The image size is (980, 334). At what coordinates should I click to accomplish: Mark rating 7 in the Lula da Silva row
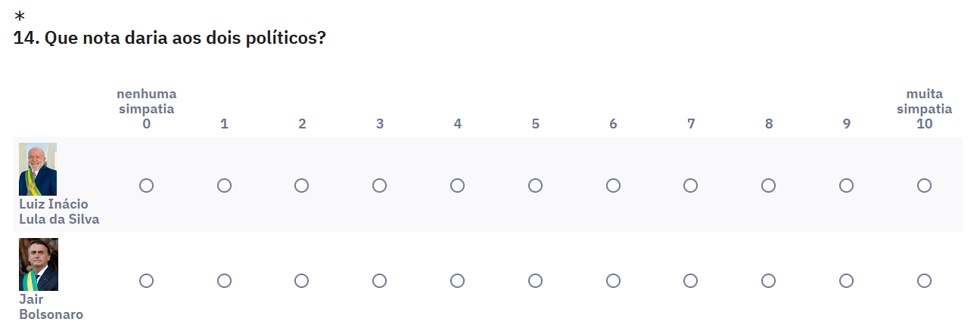691,185
